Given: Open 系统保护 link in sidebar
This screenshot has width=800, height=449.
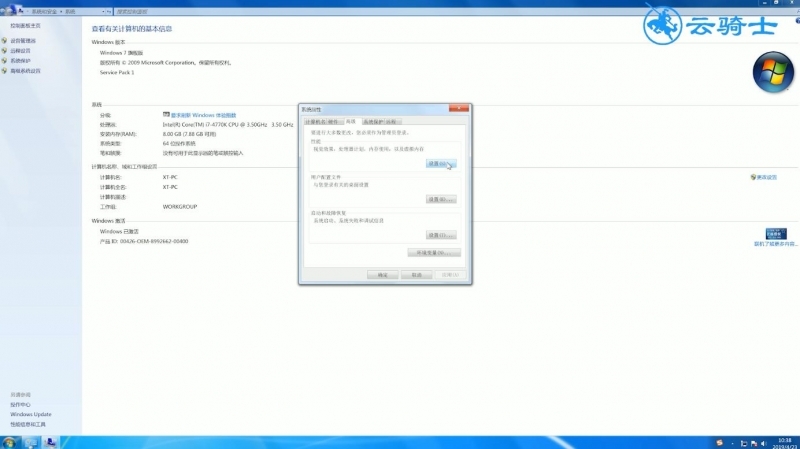Looking at the screenshot, I should (20, 61).
